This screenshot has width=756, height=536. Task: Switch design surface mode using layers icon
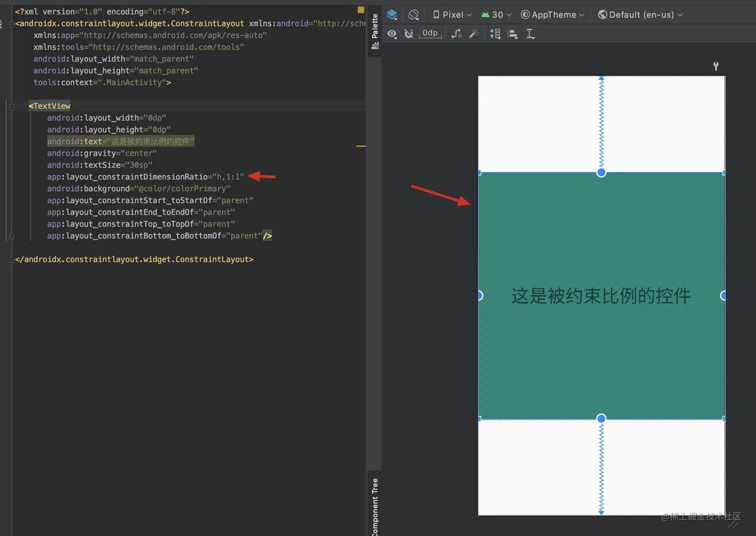pyautogui.click(x=392, y=14)
